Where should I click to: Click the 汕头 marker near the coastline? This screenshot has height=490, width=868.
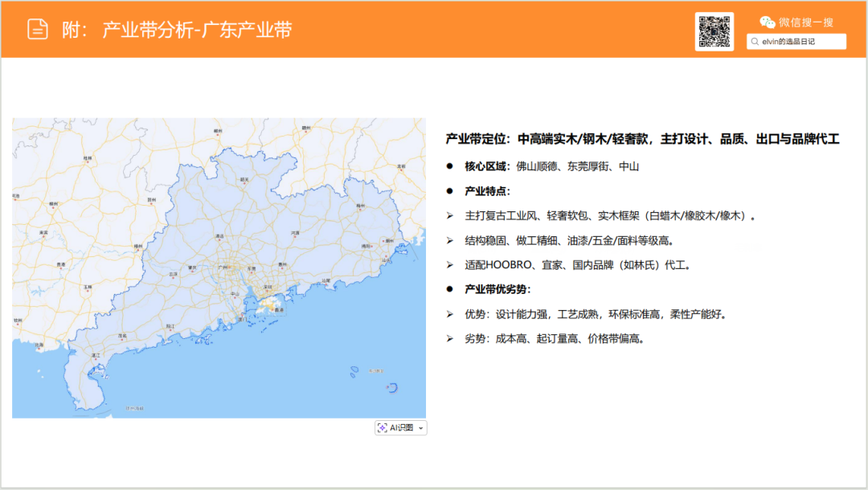pyautogui.click(x=326, y=284)
